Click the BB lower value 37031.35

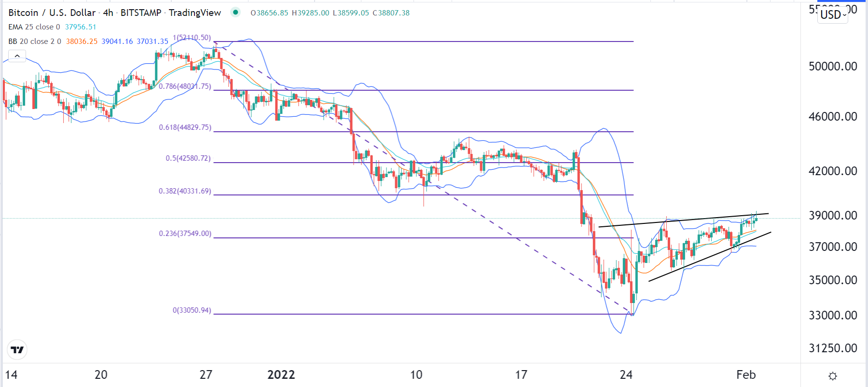pos(152,41)
